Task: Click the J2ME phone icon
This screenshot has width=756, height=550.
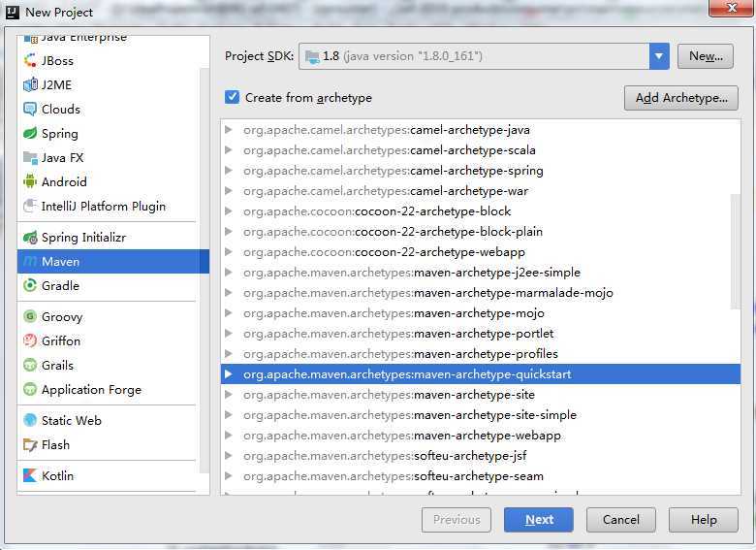Action: pos(30,85)
